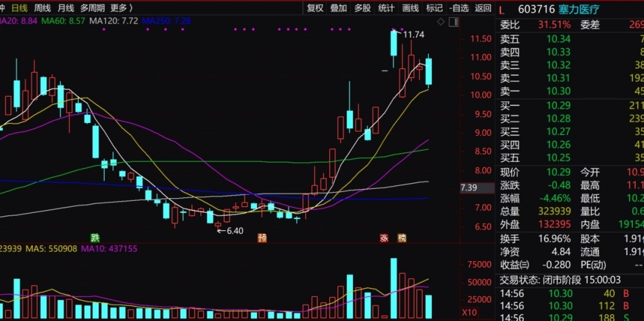
Task: Switch to 周线 weekly chart
Action: click(42, 8)
